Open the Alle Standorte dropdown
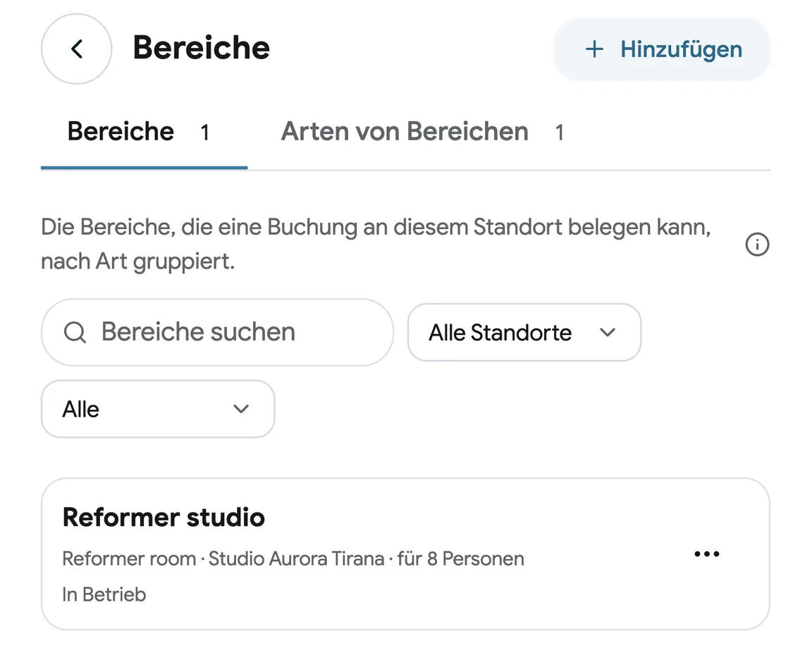Screen dimensions: 812x650 (x=524, y=333)
